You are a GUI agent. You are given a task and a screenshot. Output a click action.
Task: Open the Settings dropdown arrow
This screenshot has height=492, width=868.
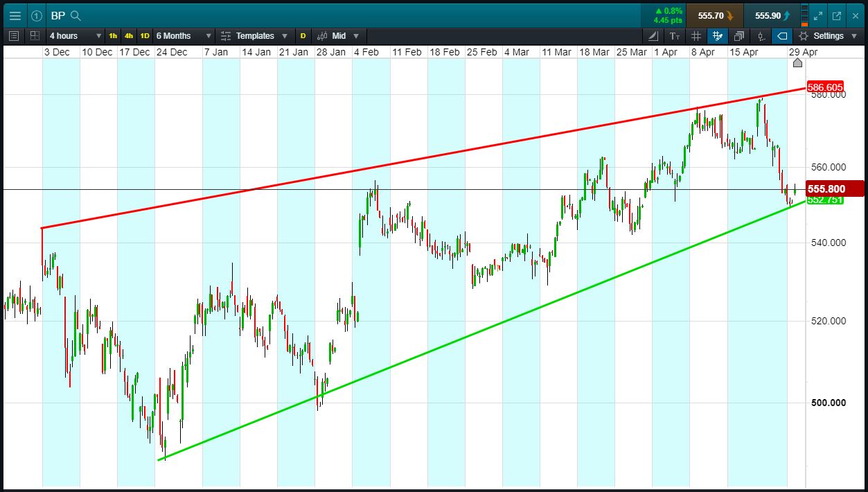click(x=853, y=36)
